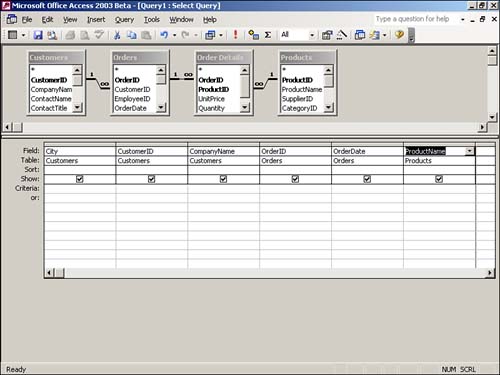
Task: Open the View menu
Action: click(70, 20)
